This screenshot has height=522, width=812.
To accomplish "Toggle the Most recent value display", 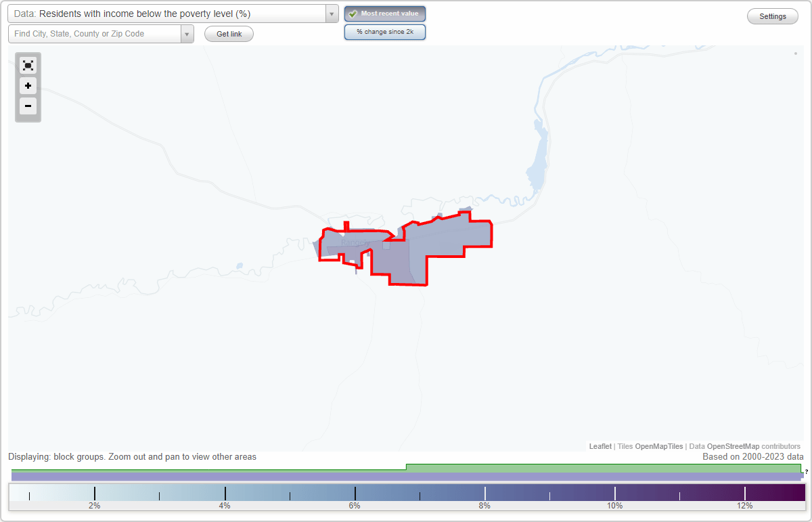I will [385, 13].
